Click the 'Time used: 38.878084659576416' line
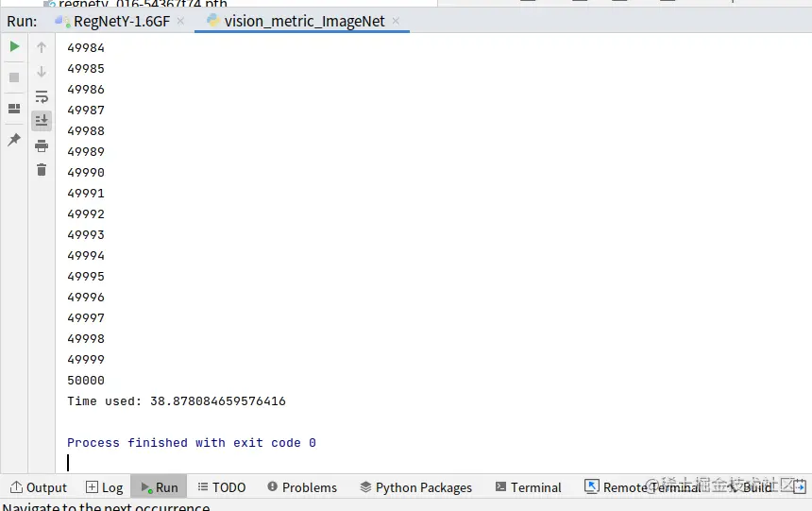The width and height of the screenshot is (812, 511). click(176, 401)
